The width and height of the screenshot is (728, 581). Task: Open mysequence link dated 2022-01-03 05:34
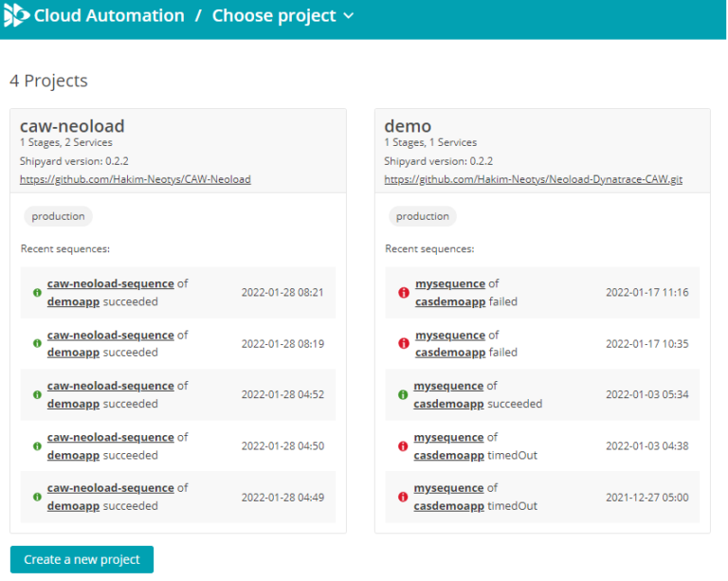point(448,386)
